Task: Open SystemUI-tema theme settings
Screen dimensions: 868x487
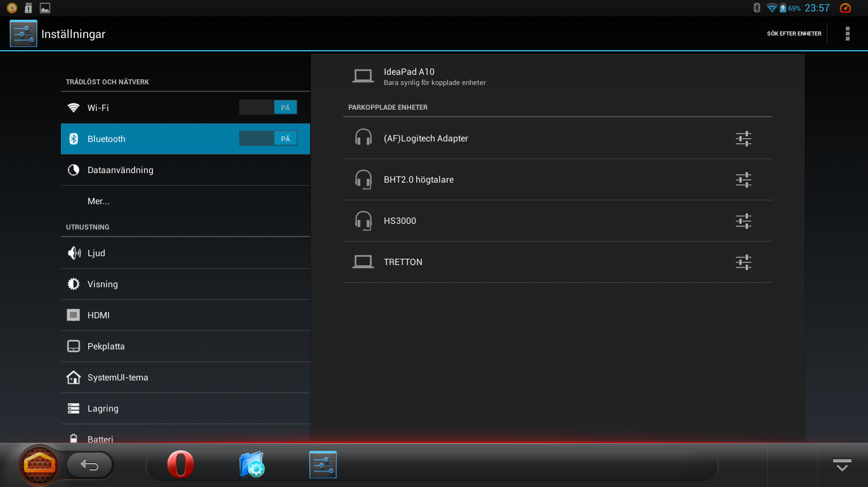Action: (x=185, y=377)
